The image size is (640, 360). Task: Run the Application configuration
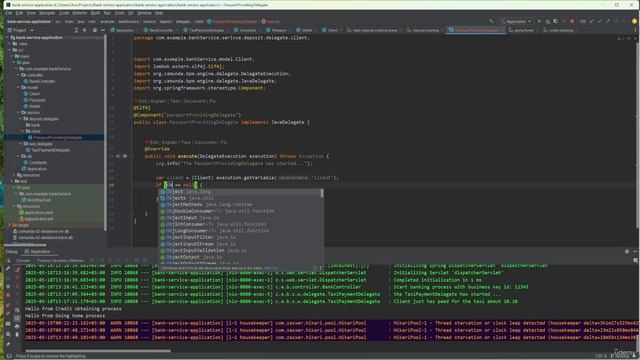tap(539, 21)
